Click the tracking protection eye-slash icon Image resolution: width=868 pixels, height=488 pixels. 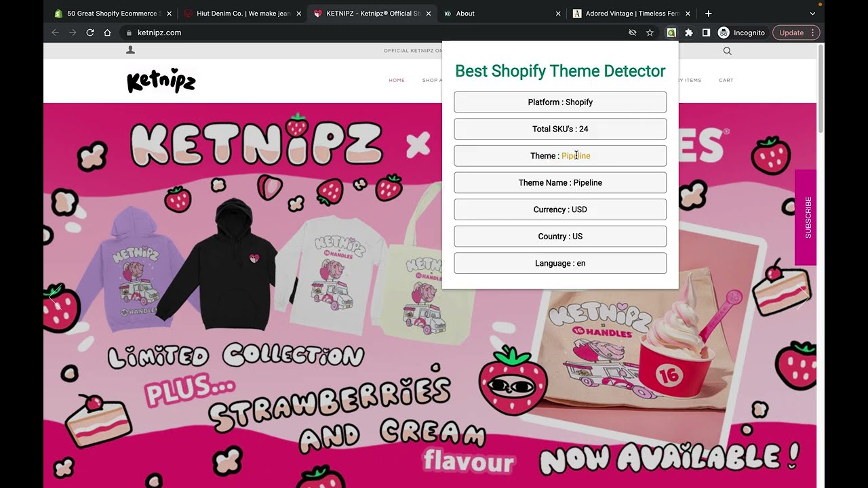(633, 33)
